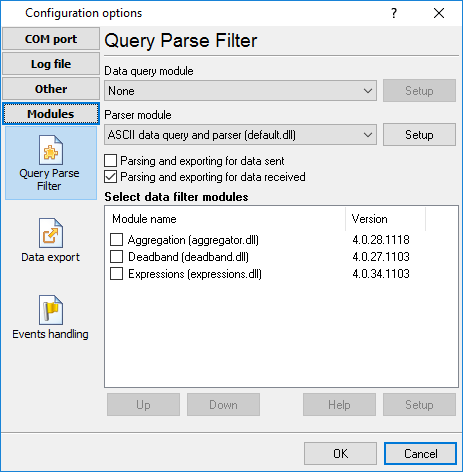Switch to the Log file tab

coord(51,64)
